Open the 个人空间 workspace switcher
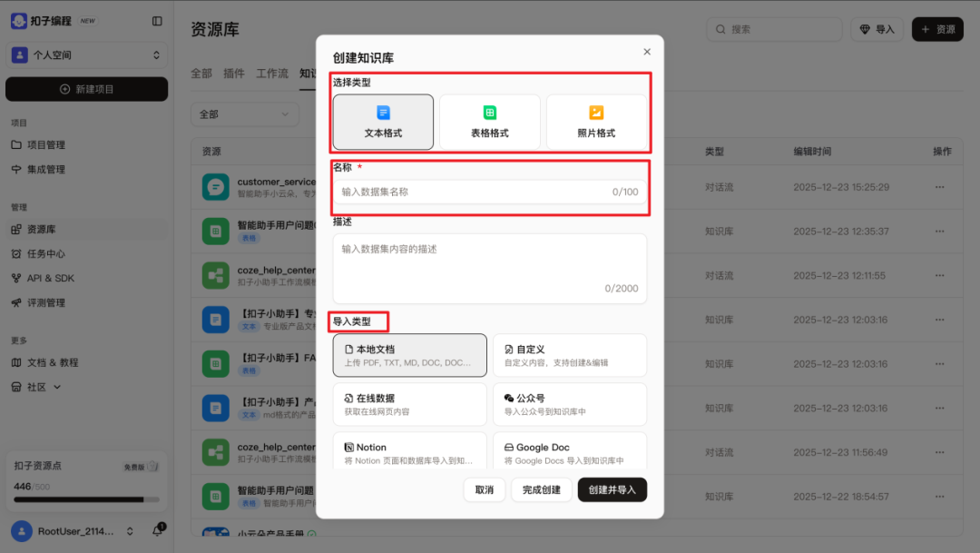980x553 pixels. tap(86, 55)
